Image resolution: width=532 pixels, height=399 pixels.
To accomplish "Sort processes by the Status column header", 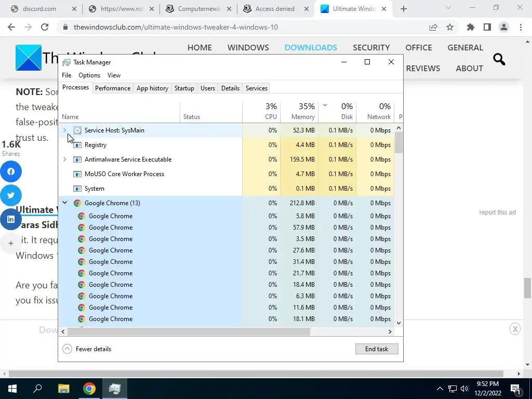I will click(211, 112).
